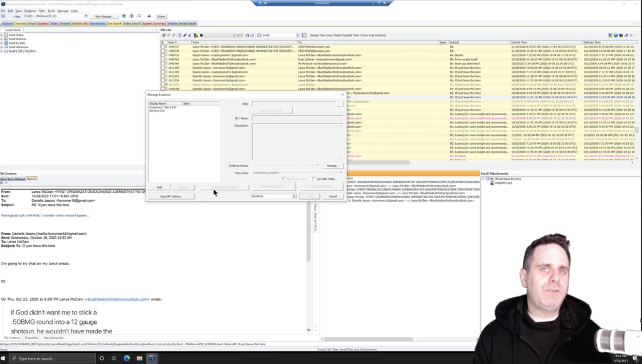Select Conspiracy Take 8.E01 in the evidence list
Viewport: 642px width, 364px height.
163,108
